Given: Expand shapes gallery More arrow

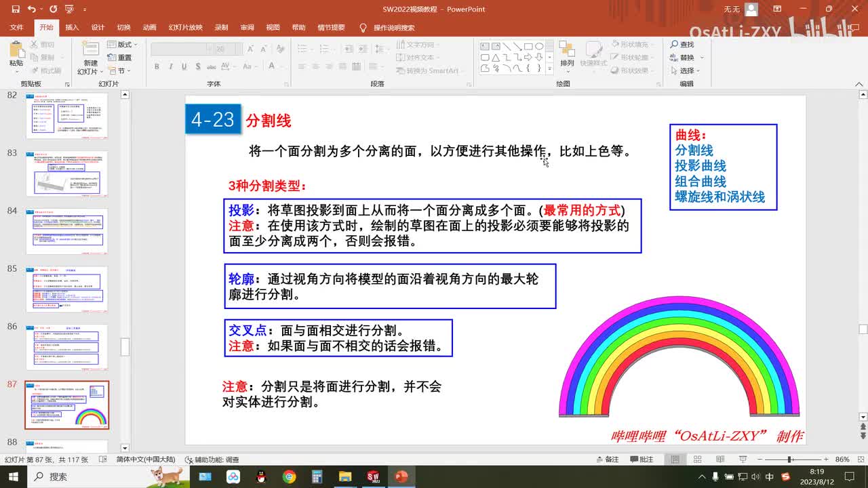Looking at the screenshot, I should point(551,69).
